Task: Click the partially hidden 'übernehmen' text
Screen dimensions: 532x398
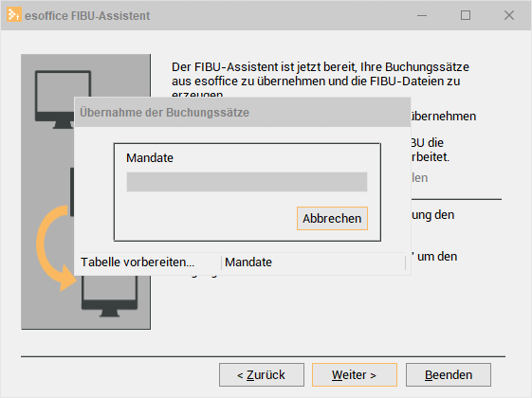Action: point(444,117)
